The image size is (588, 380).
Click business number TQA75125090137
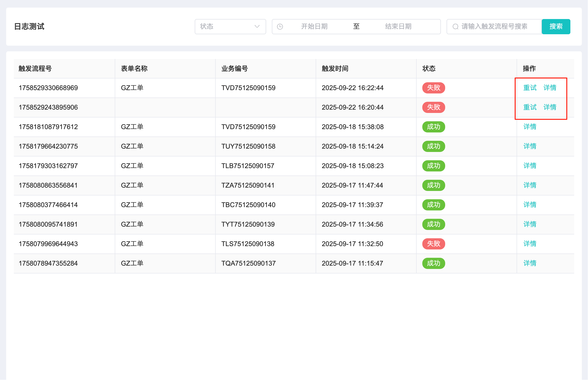[249, 263]
